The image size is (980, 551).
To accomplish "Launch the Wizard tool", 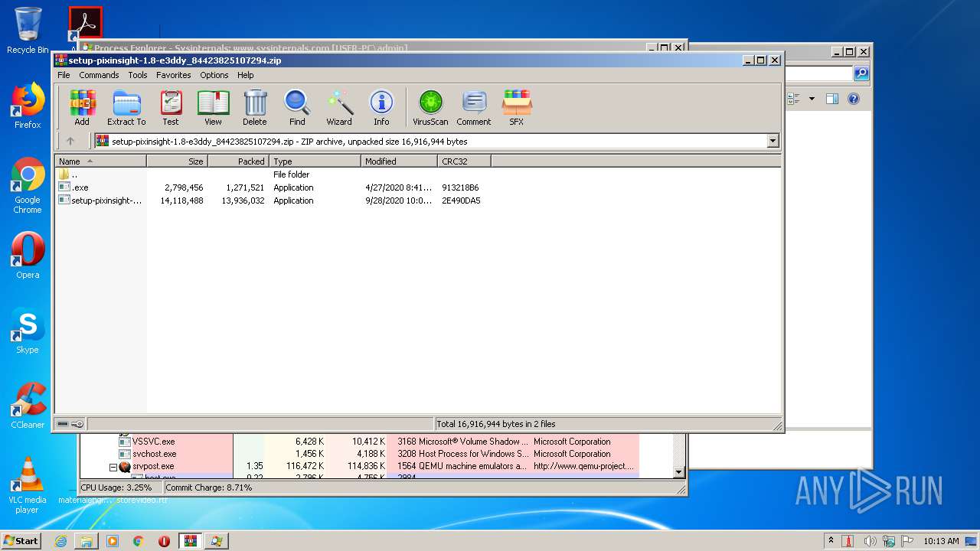I will 339,107.
